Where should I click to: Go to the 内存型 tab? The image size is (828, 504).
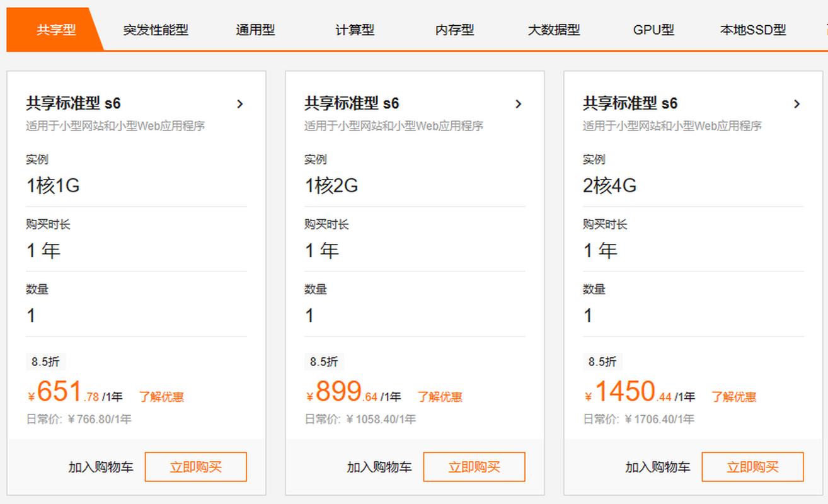click(x=454, y=30)
